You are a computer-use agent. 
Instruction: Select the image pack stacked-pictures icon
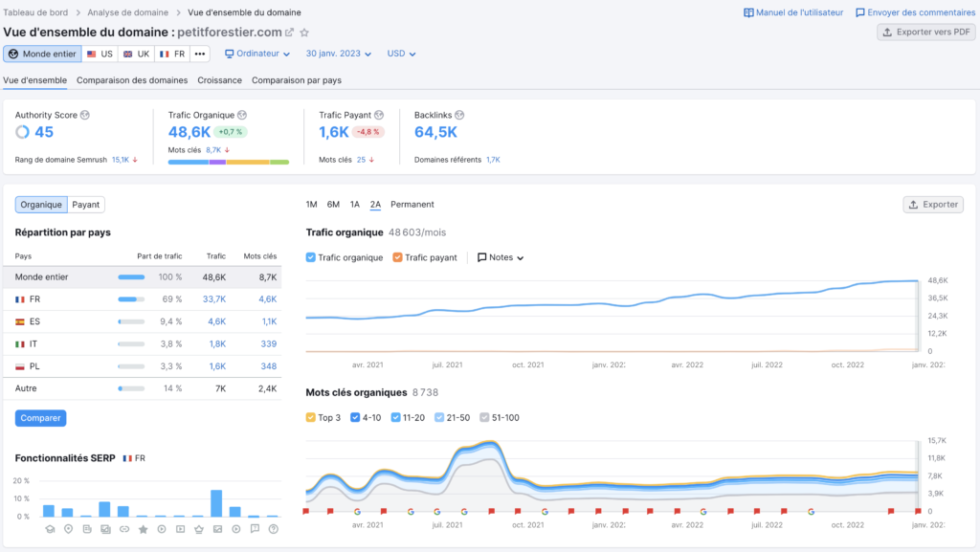(105, 529)
